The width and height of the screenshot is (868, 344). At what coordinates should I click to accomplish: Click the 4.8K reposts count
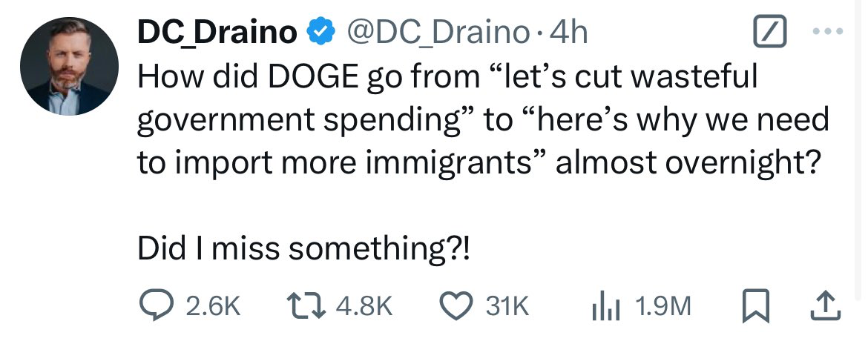tap(364, 306)
